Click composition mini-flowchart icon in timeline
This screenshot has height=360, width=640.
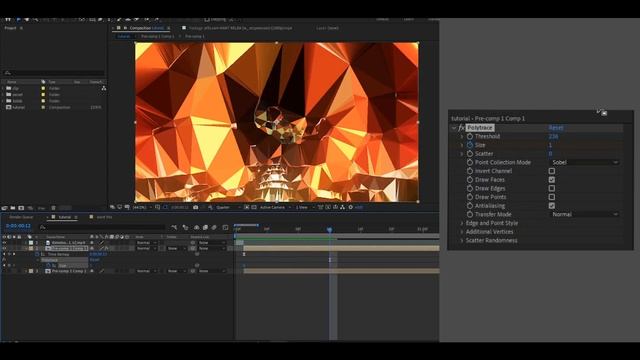coord(174,227)
